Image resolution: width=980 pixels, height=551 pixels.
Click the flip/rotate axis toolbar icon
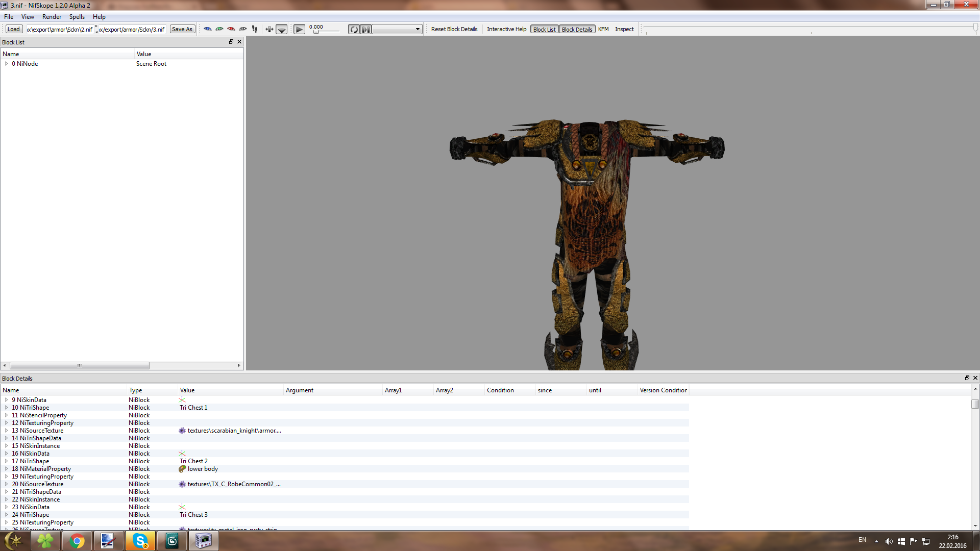click(x=269, y=29)
